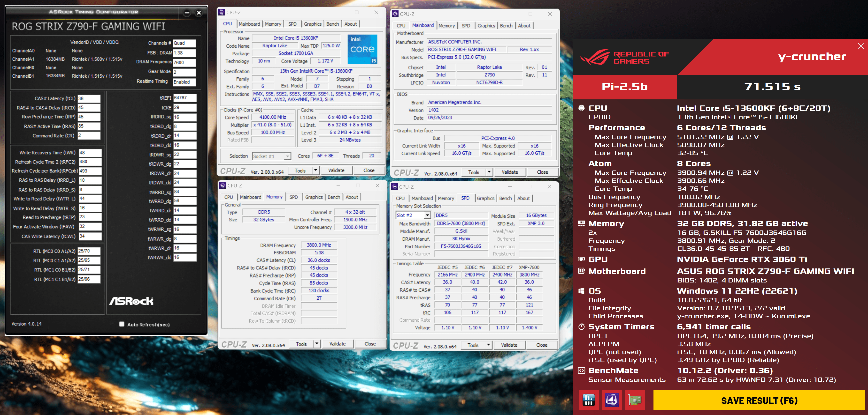Click the Intel Core i5 logo
Screen dimensions: 868x415
(x=362, y=49)
